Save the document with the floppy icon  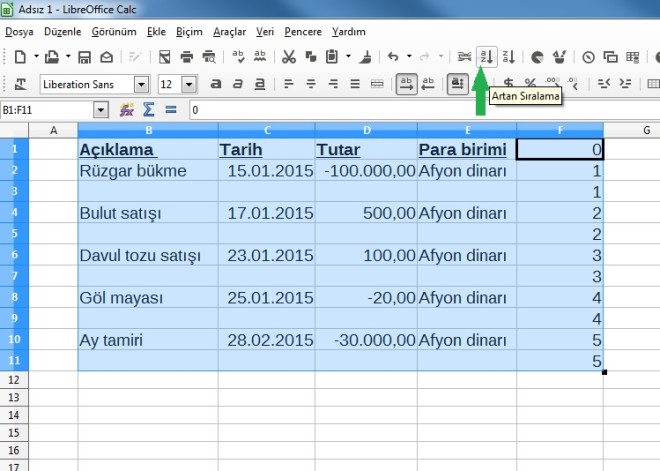pyautogui.click(x=84, y=57)
